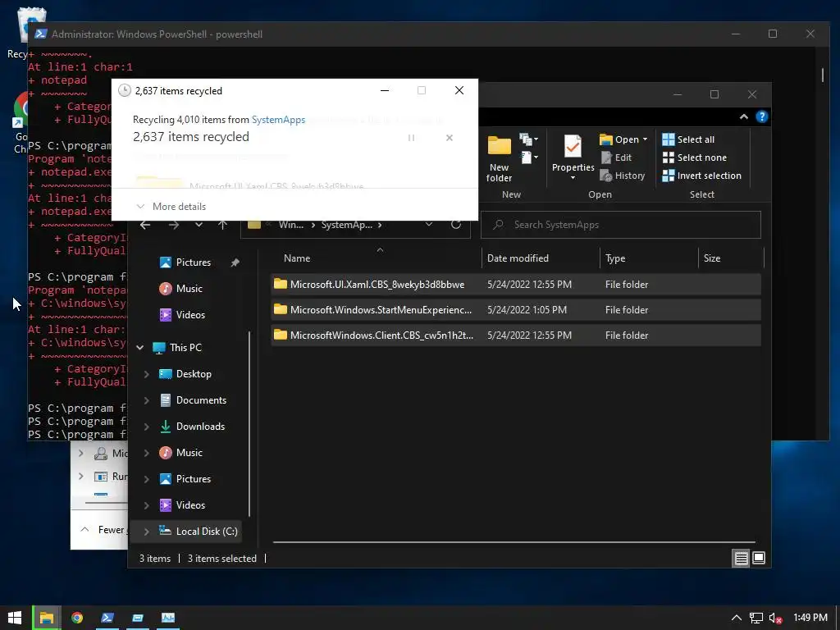Select the Microsoft.Windows.StartMenuExperience folder
The image size is (840, 630).
[516, 309]
